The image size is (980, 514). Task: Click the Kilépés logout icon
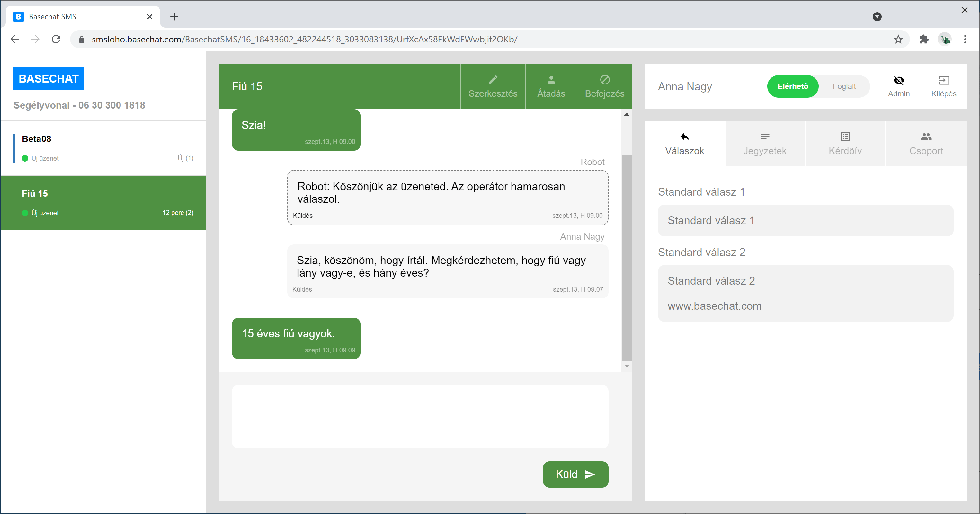point(943,80)
